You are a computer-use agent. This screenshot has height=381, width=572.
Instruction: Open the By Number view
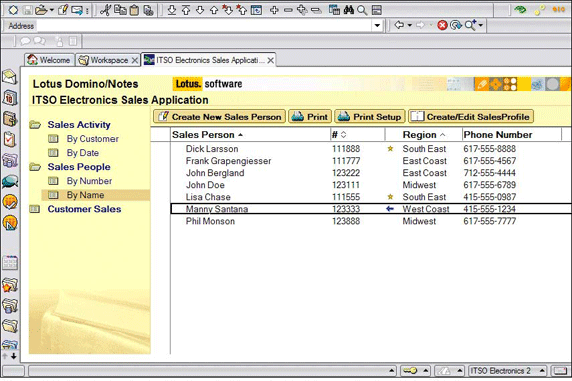coord(89,181)
